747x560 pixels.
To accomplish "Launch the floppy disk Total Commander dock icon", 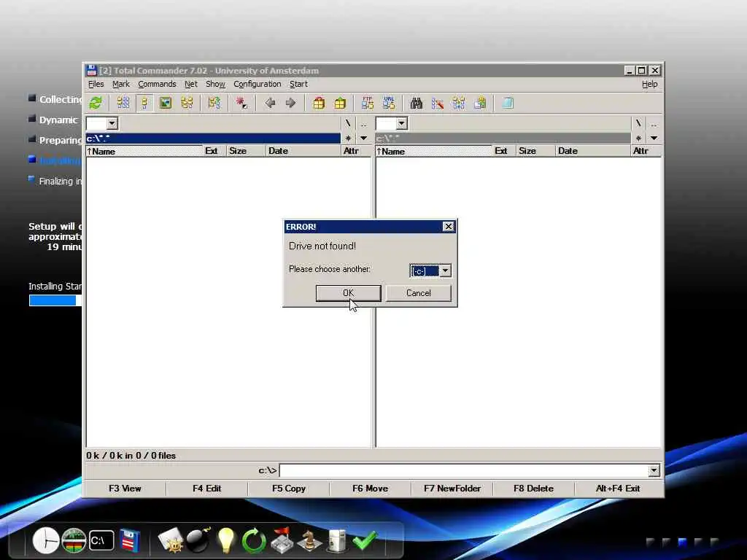I will [130, 540].
